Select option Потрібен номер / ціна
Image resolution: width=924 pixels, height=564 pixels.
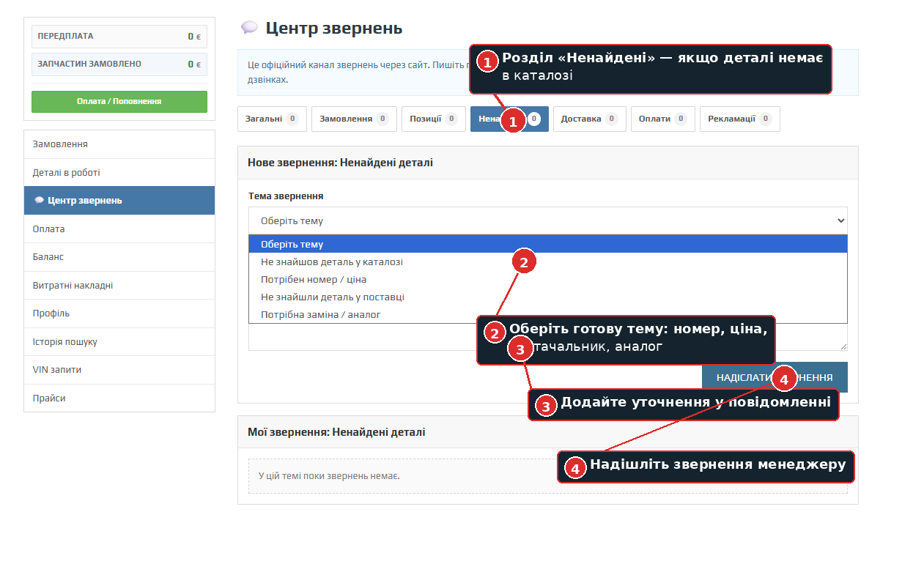[x=548, y=280]
